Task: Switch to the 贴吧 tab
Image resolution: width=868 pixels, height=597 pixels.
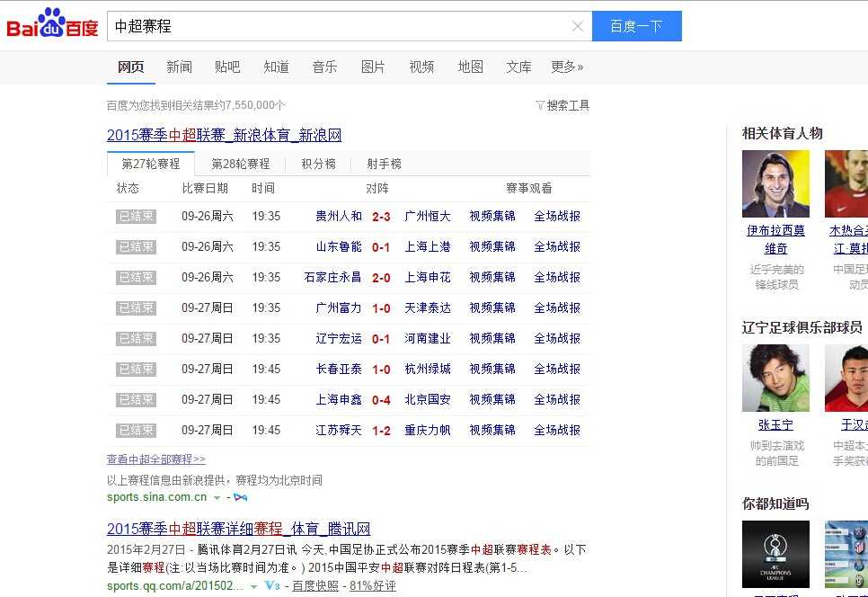Action: pos(227,67)
